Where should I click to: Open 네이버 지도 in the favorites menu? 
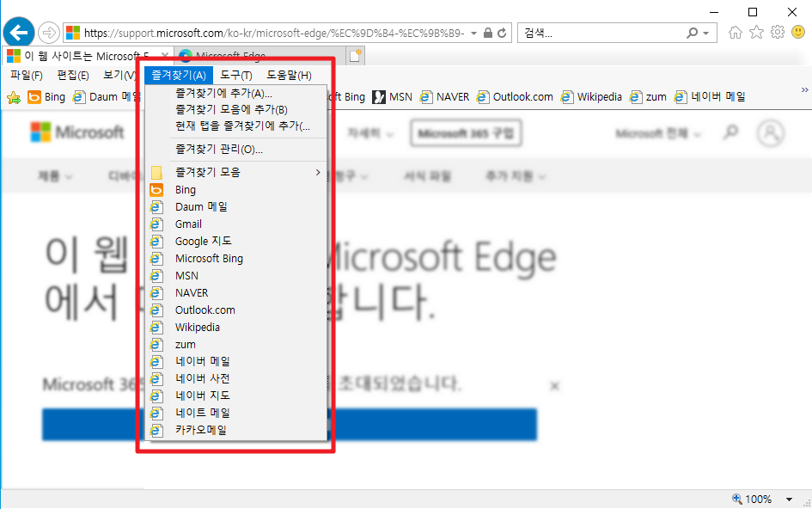tap(236, 396)
